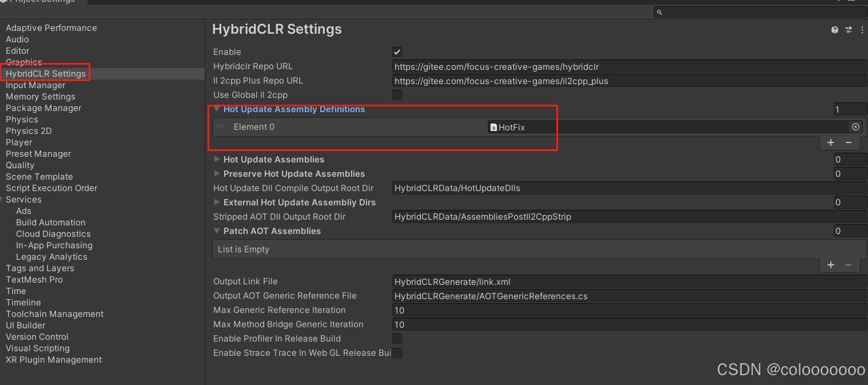868x385 pixels.
Task: Add element to Hot Update Assembly Definitions
Action: pyautogui.click(x=831, y=142)
